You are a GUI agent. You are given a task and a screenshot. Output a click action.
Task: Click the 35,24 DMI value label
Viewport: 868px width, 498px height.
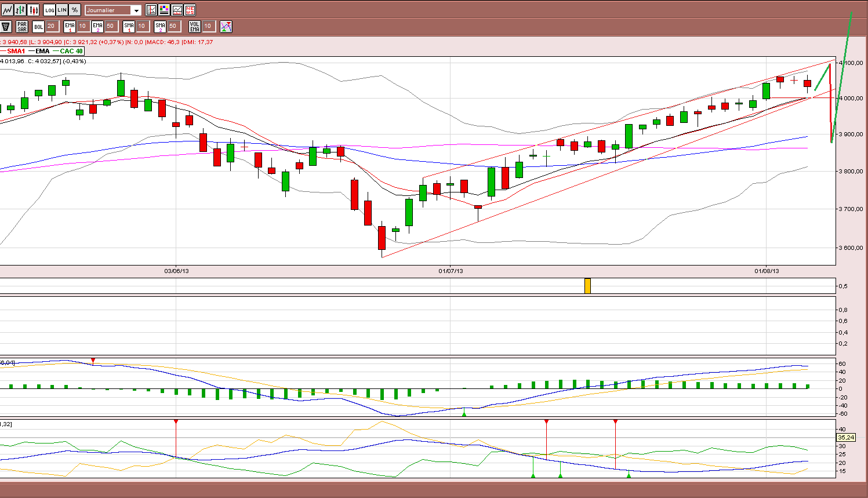point(847,437)
